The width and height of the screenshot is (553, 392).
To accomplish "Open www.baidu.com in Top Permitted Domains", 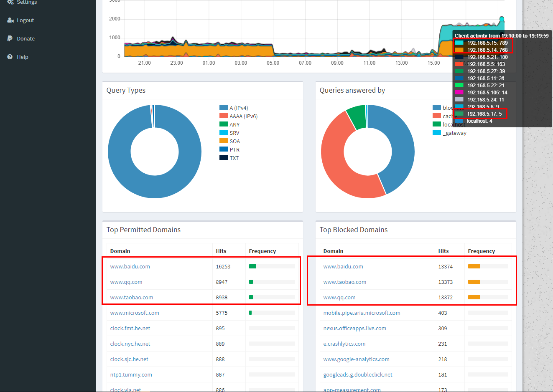I will coord(130,266).
